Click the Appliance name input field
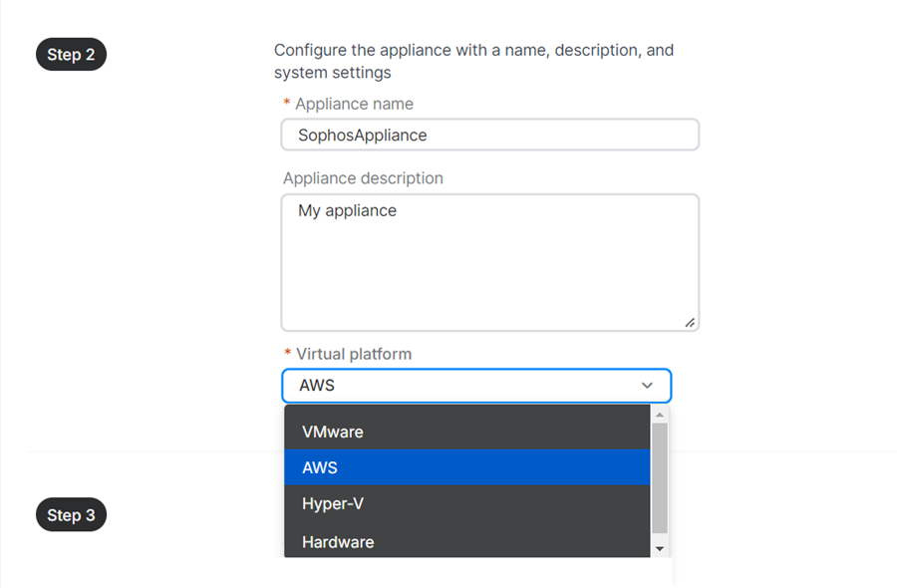This screenshot has height=588, width=897. (489, 135)
